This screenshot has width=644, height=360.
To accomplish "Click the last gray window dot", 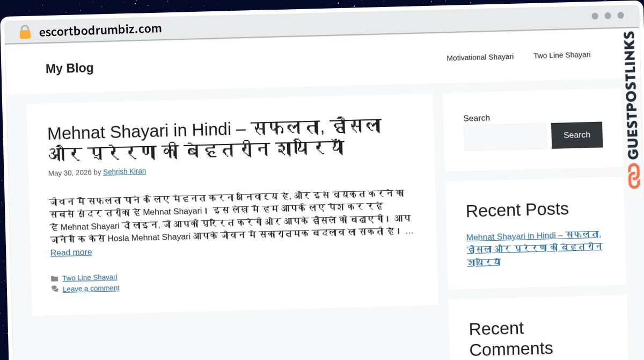I will tap(620, 16).
